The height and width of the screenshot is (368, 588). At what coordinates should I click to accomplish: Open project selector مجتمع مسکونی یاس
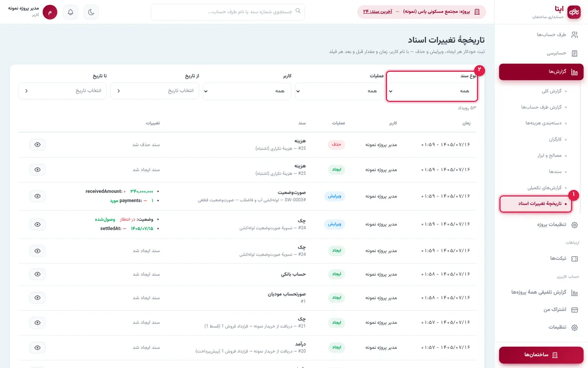pos(422,12)
